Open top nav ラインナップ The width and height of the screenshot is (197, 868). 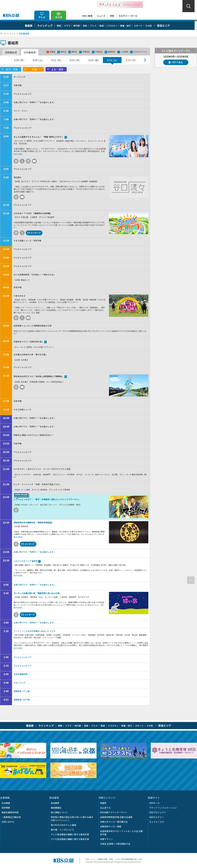45,26
